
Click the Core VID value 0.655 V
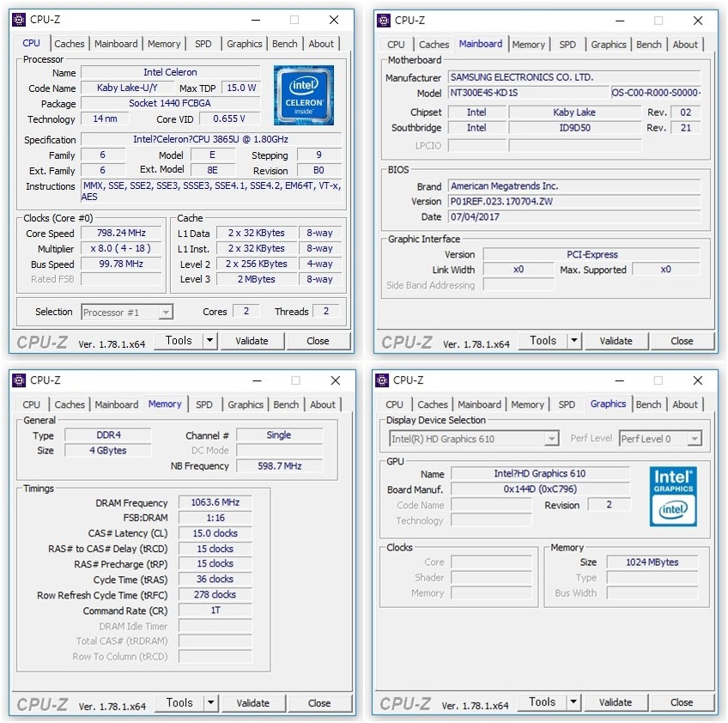(229, 118)
